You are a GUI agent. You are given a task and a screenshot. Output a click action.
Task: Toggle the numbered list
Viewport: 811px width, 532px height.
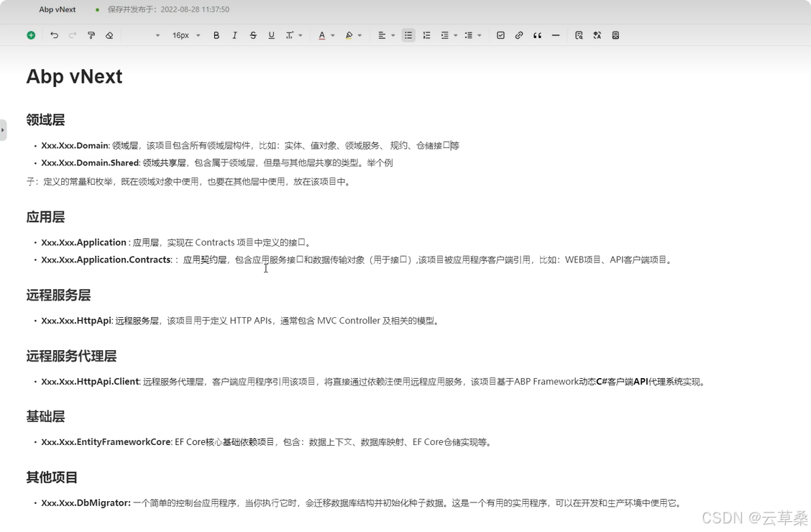tap(426, 35)
